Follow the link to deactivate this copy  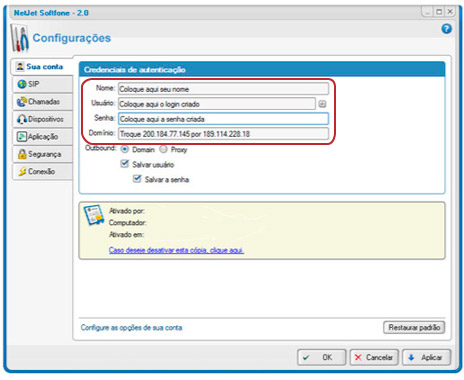point(176,250)
